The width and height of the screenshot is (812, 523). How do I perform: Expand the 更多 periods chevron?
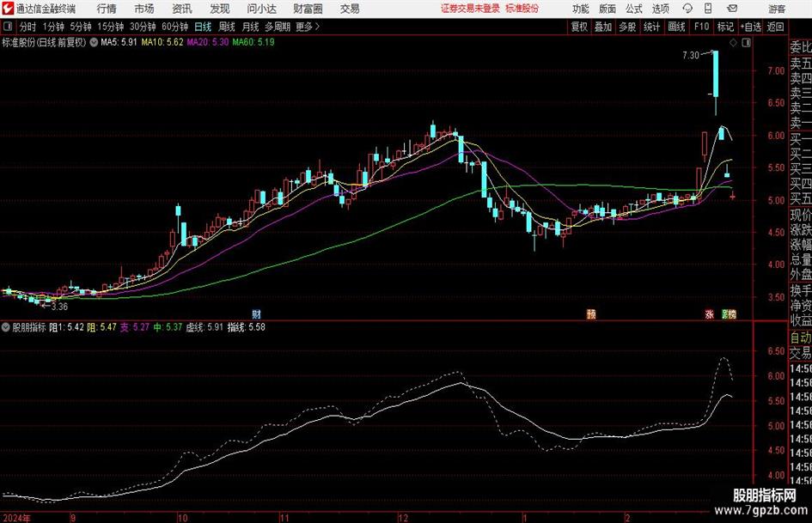pyautogui.click(x=317, y=27)
